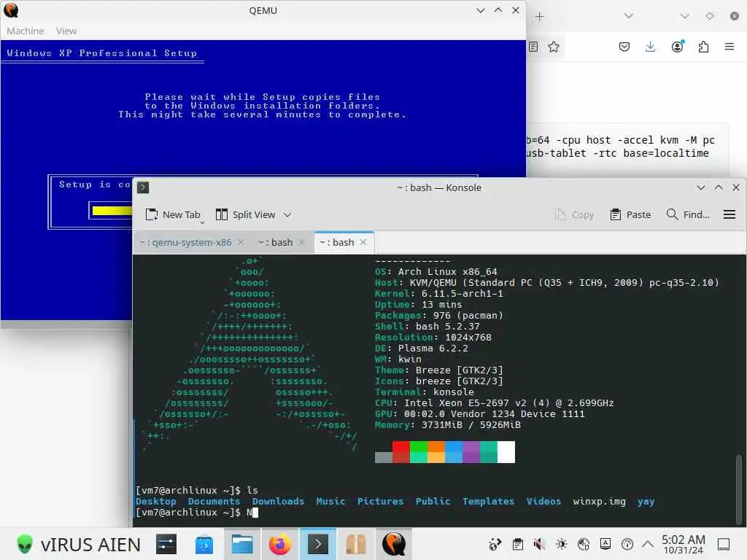Open the package box taskbar icon

click(355, 544)
